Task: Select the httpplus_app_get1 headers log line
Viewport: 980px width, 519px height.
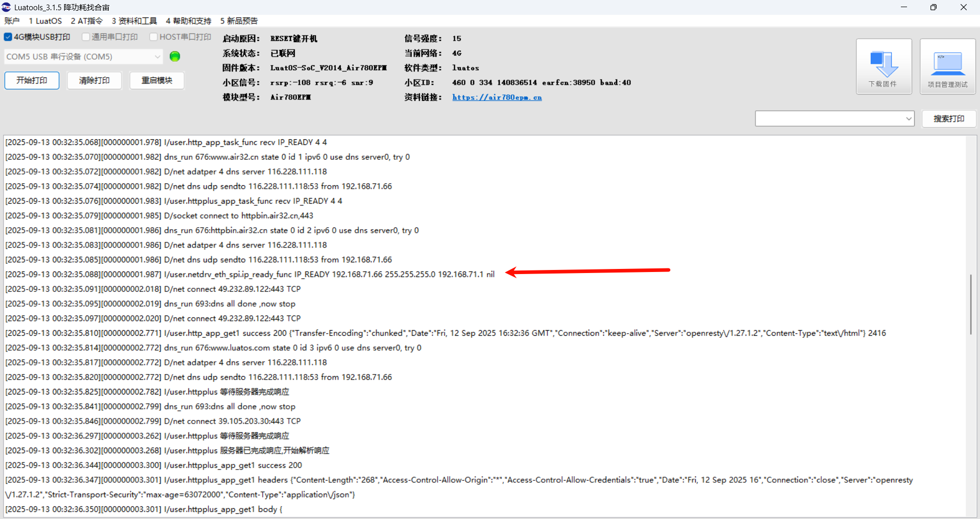Action: (x=459, y=487)
